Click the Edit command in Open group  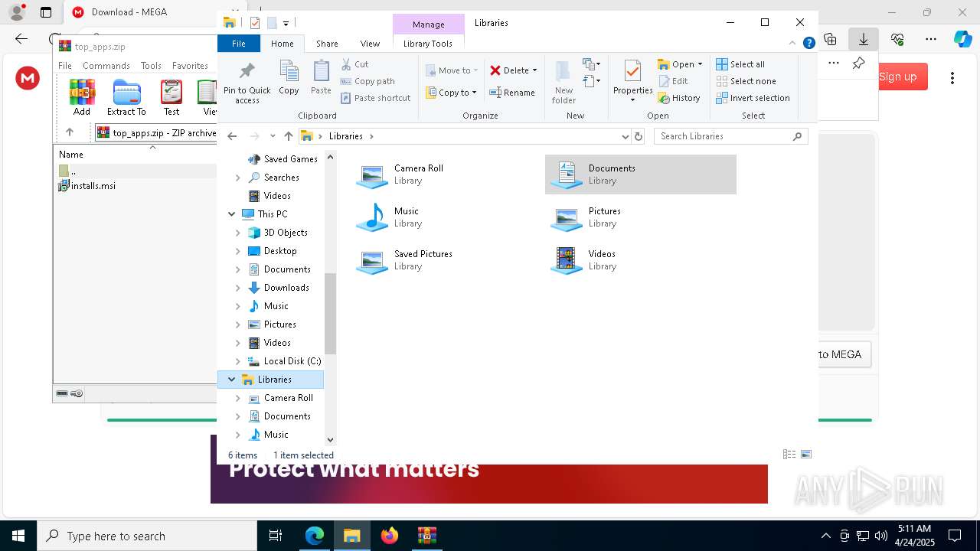click(673, 81)
